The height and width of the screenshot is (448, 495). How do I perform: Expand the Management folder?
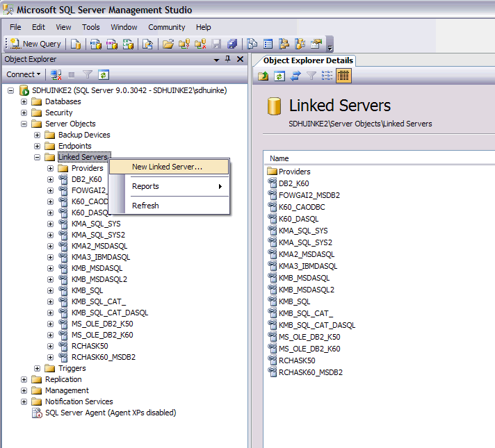pos(24,390)
